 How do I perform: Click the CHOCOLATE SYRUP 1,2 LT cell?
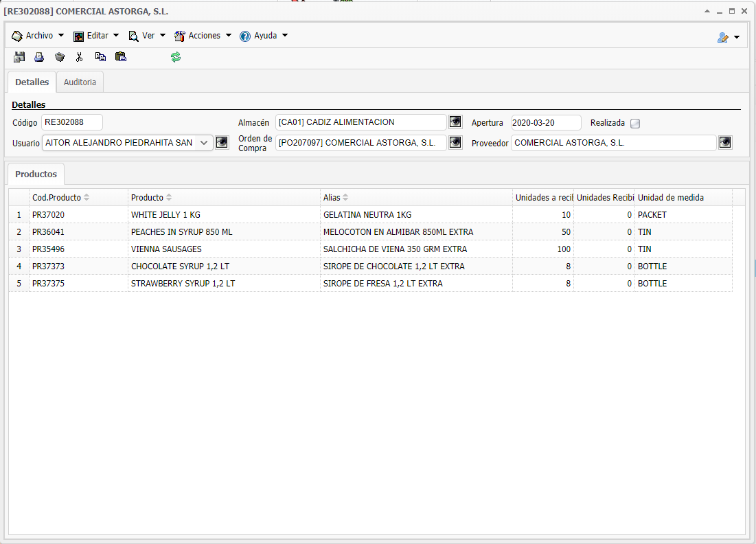tap(225, 267)
